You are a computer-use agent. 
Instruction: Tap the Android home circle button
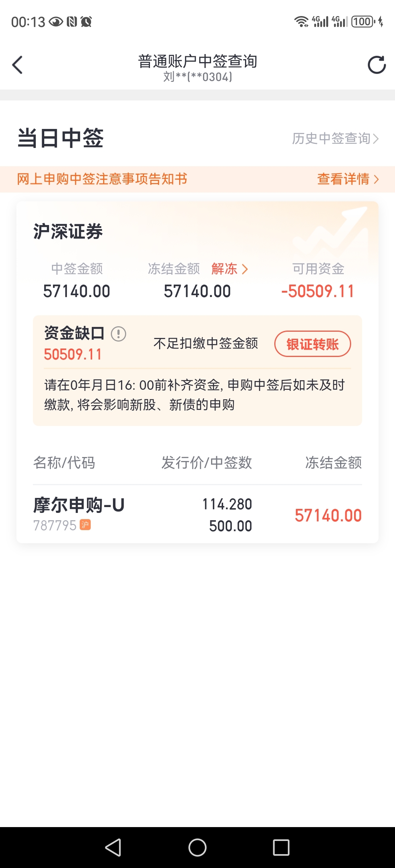point(197,848)
